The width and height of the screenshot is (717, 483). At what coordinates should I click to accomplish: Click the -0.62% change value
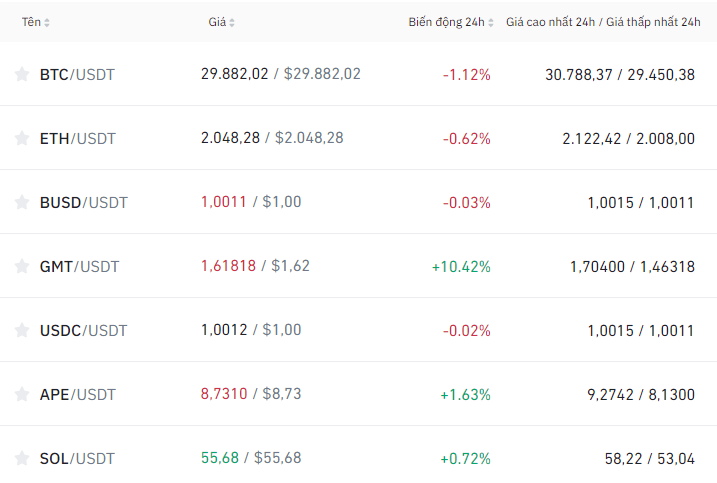click(466, 139)
